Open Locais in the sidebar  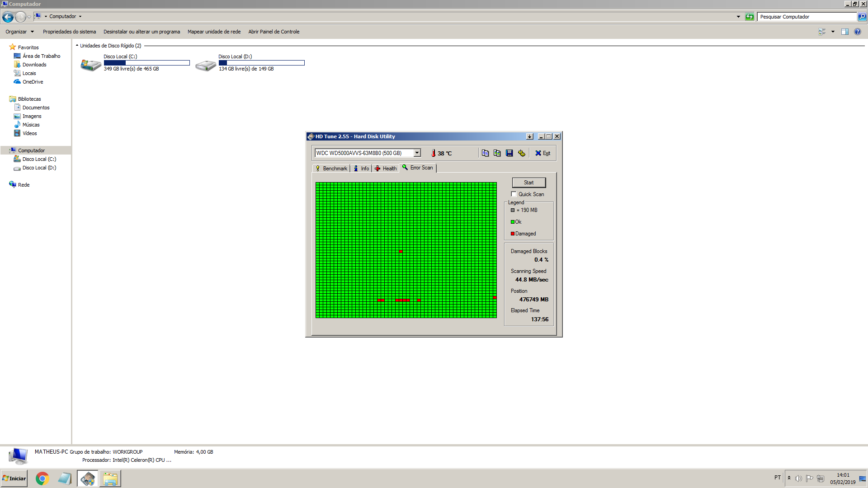coord(29,73)
